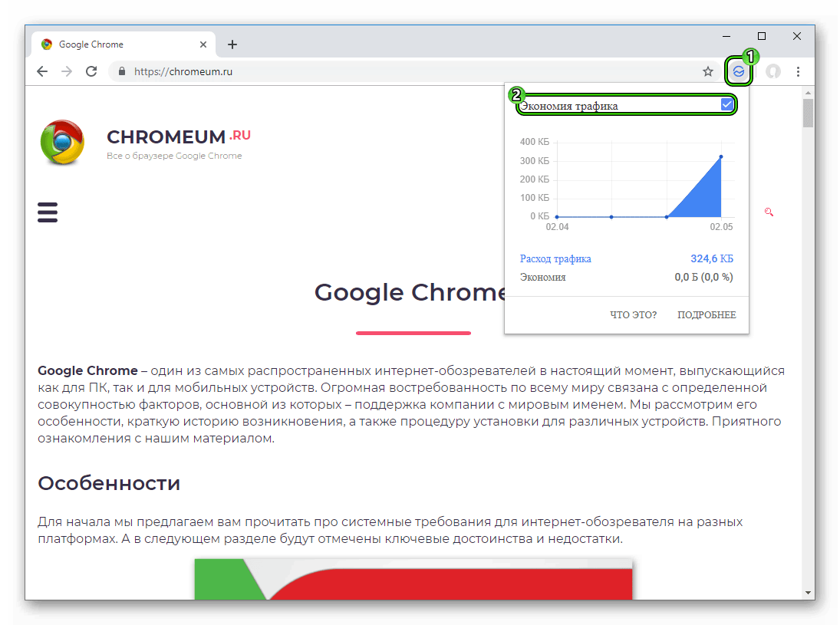Click the scrollbar down arrow
The width and height of the screenshot is (840, 625).
[808, 592]
